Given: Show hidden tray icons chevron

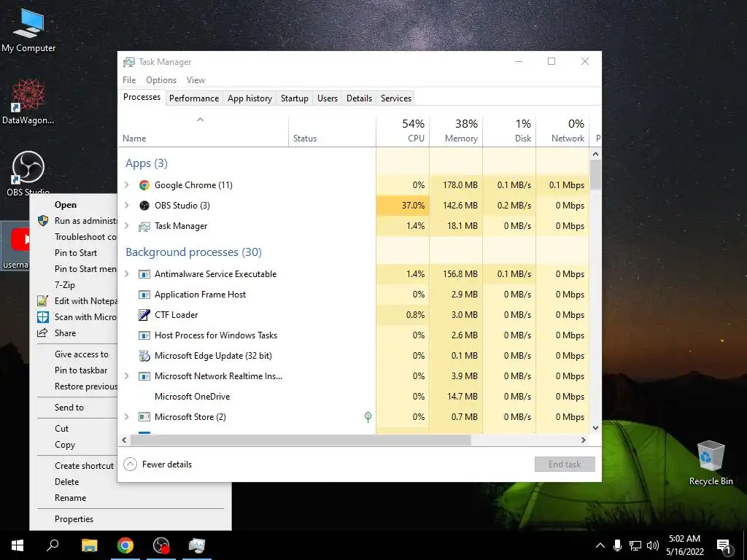Looking at the screenshot, I should [x=600, y=545].
